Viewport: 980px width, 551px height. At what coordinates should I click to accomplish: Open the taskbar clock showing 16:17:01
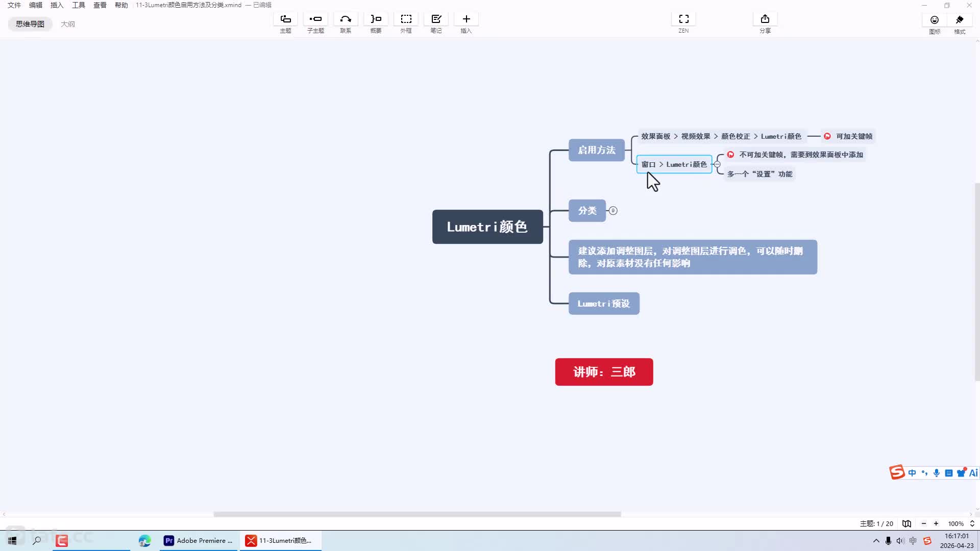[957, 541]
